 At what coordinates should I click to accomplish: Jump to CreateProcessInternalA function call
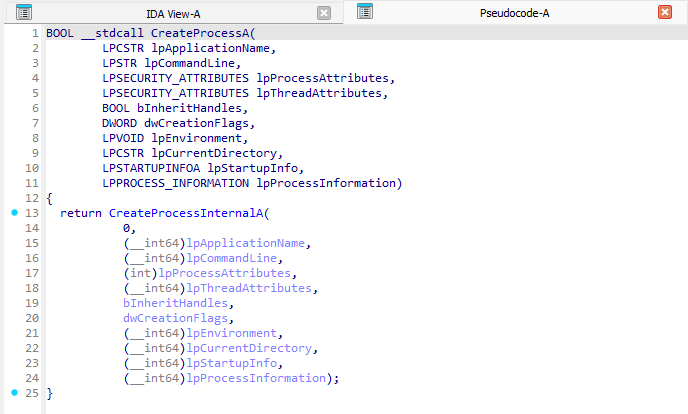(x=189, y=213)
